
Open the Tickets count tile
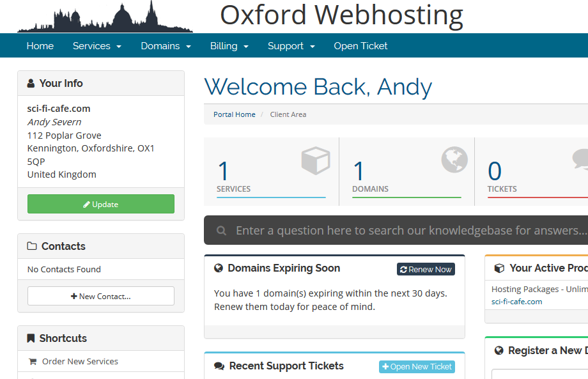(x=531, y=172)
